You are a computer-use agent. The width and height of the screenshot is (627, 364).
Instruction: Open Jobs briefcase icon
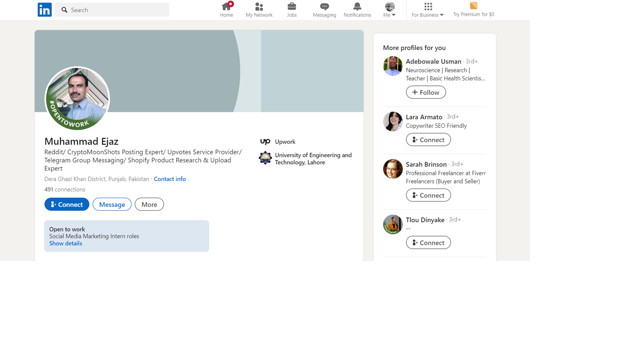pos(292,7)
